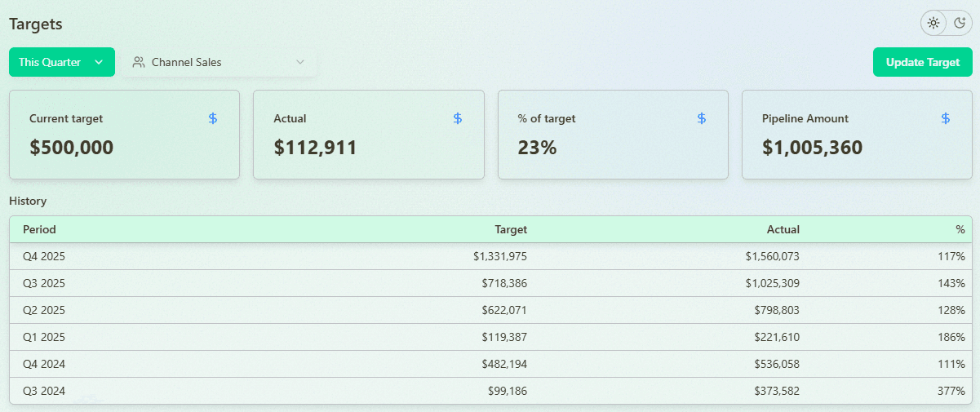This screenshot has height=412, width=980.
Task: Click the Pipeline Amount value $1,005,360
Action: click(812, 148)
